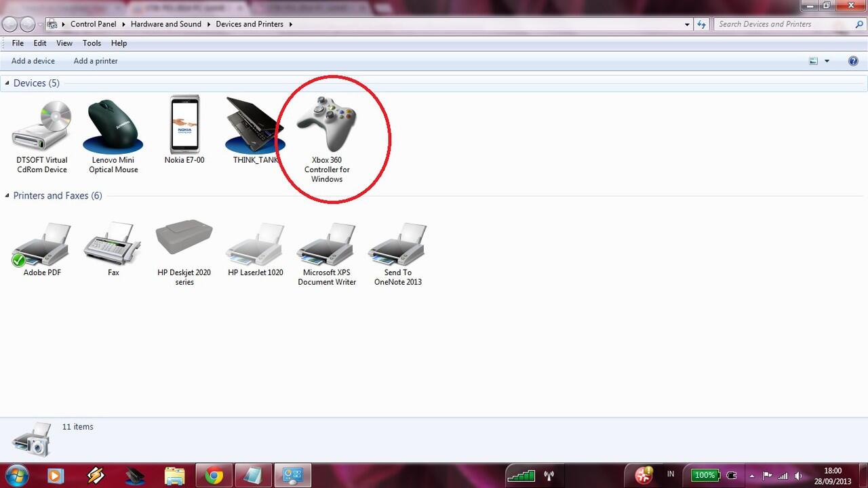The width and height of the screenshot is (868, 488).
Task: Open the Windows Start button
Action: click(16, 475)
